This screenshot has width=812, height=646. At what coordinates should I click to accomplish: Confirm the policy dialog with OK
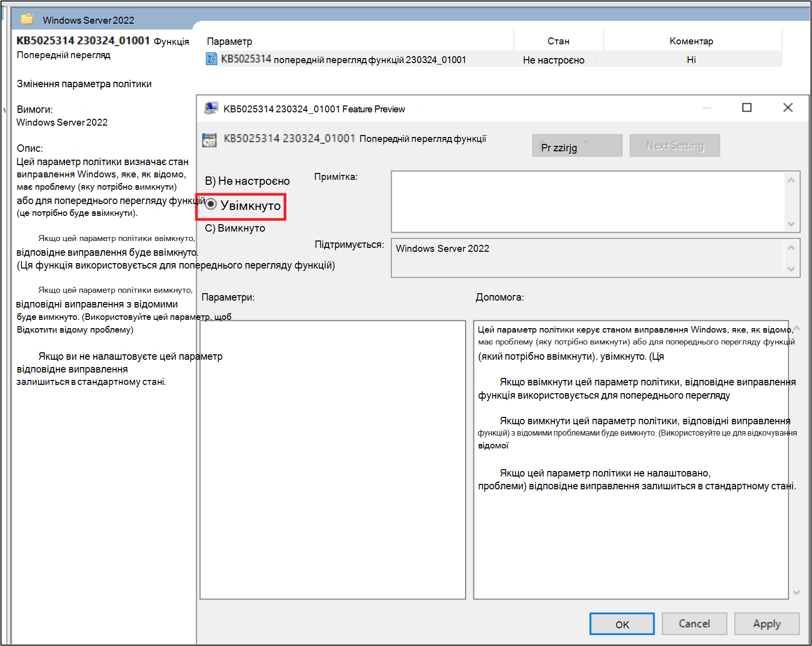click(622, 624)
